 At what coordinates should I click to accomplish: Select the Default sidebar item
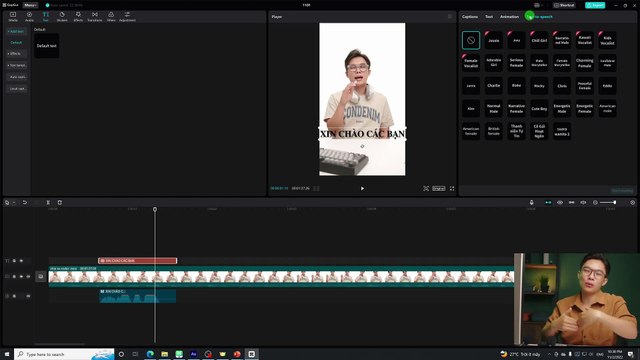16,42
